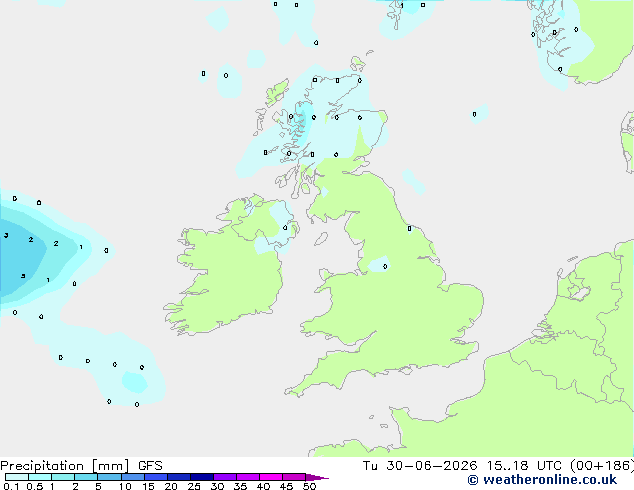Click the 35–40 mm legend swatch

click(248, 477)
